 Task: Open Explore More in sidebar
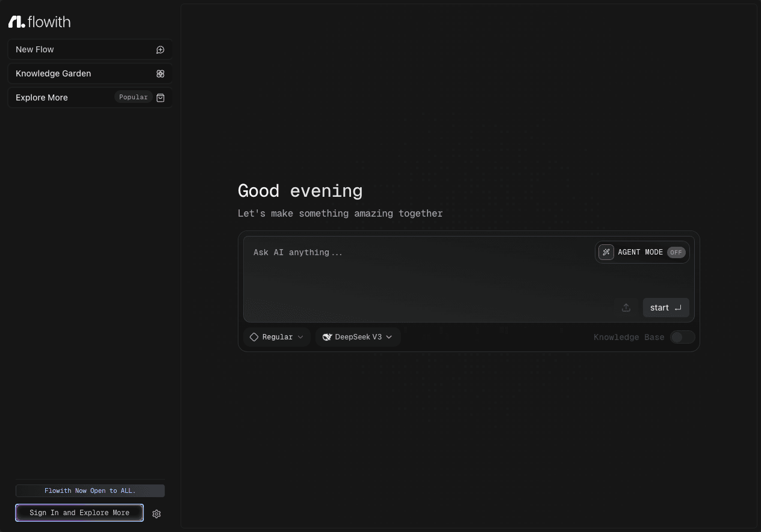click(90, 97)
